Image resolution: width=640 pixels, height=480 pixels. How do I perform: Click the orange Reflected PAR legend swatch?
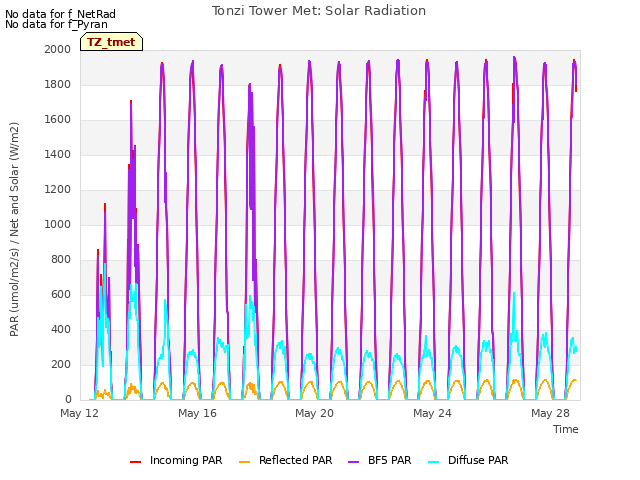tap(244, 462)
